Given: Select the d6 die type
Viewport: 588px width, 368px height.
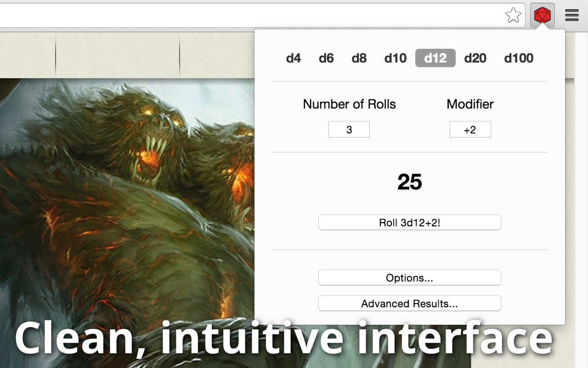Looking at the screenshot, I should [x=326, y=58].
